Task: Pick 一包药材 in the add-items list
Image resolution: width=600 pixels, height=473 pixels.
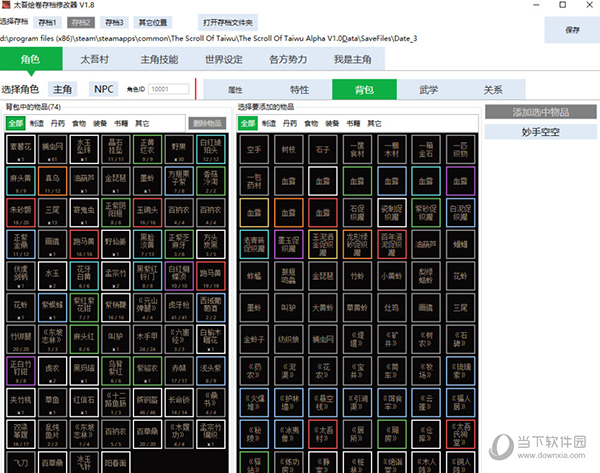Action: tap(254, 181)
